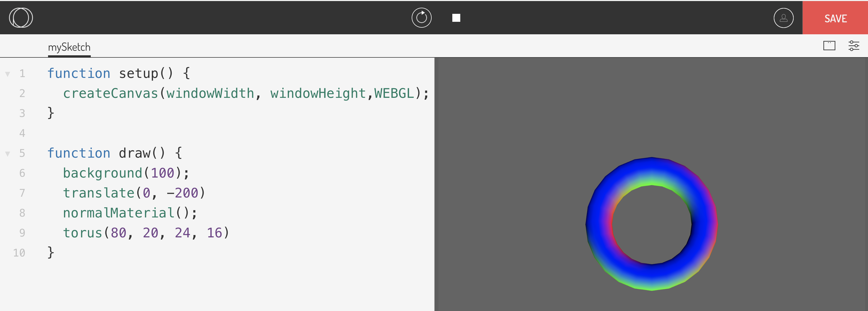Click the torus(80, 20, 24, 16) line
This screenshot has width=868, height=311.
[145, 233]
